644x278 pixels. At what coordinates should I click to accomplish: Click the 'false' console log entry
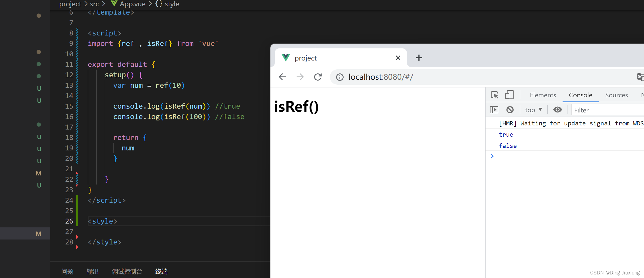[x=508, y=146]
